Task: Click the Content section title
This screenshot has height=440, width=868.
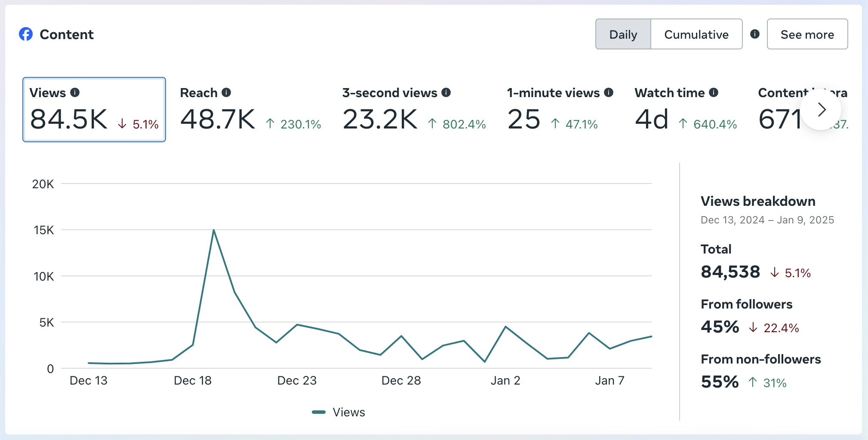Action: pos(67,34)
